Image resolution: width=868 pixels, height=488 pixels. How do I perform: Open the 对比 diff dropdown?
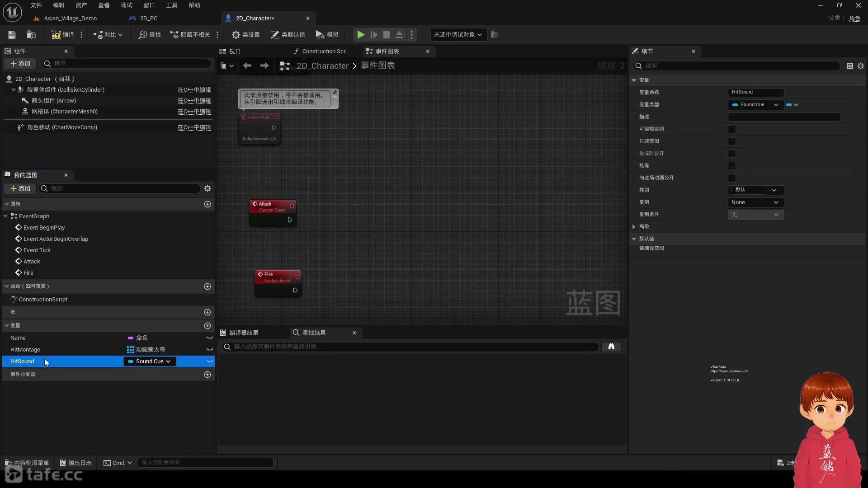tap(108, 35)
